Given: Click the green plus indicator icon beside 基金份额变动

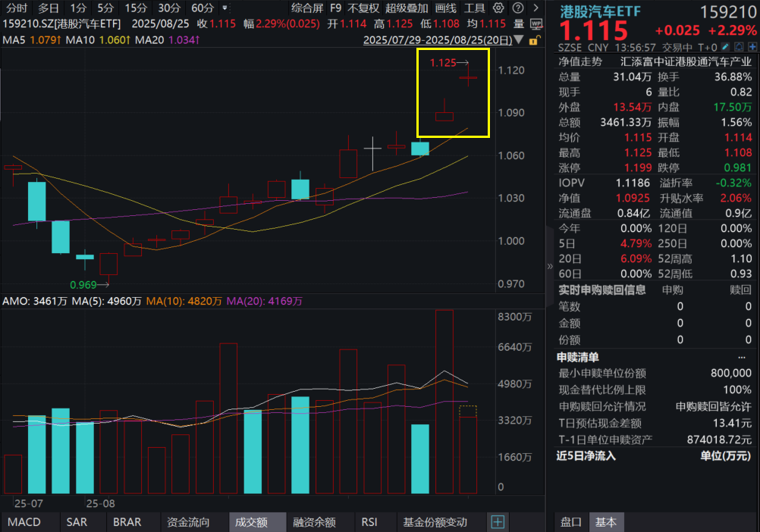Looking at the screenshot, I should (499, 522).
